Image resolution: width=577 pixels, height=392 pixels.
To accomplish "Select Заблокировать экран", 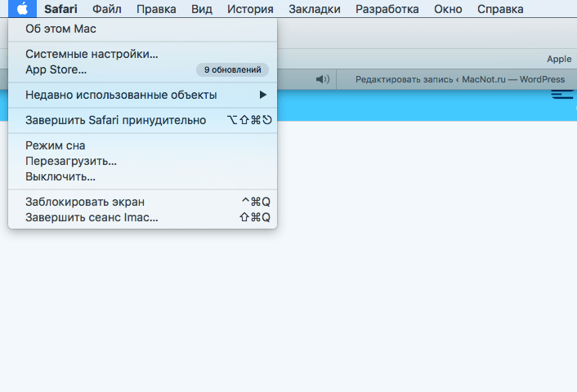I will click(142, 202).
